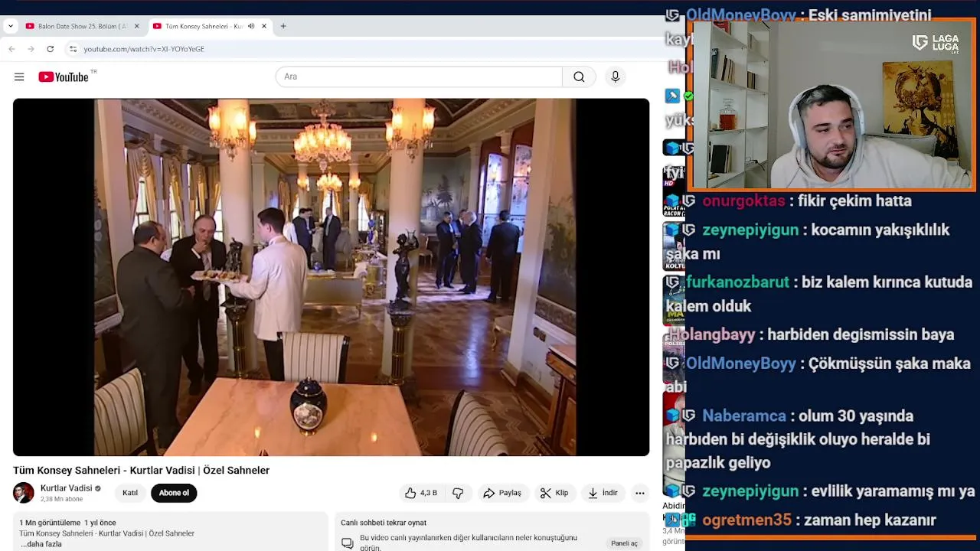980x551 pixels.
Task: Mute tab audio speaker icon
Action: tap(251, 26)
